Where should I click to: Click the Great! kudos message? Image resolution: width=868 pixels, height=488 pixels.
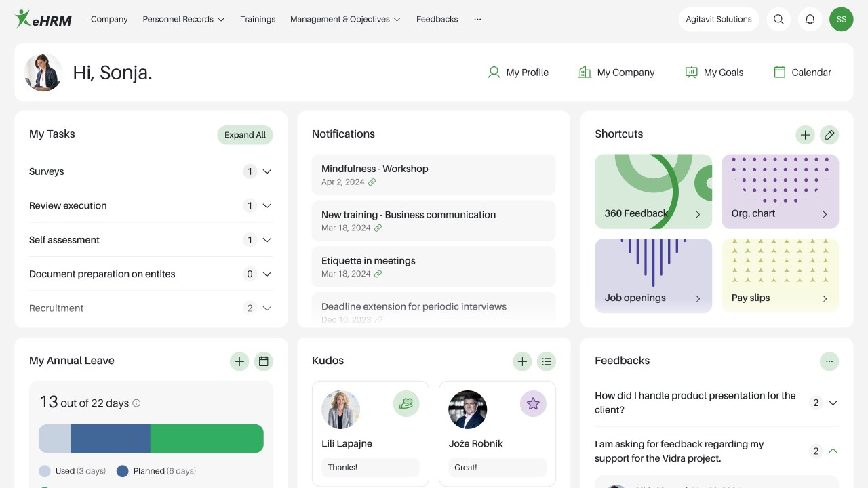coord(497,468)
